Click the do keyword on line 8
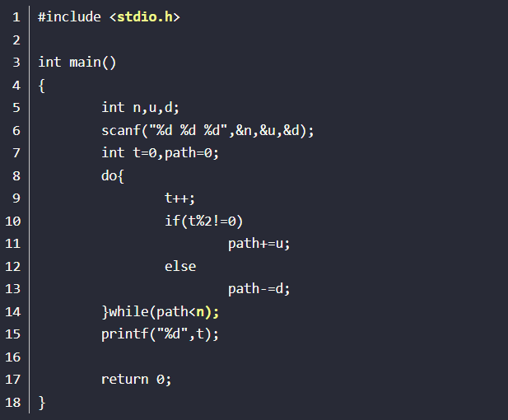 pyautogui.click(x=110, y=175)
